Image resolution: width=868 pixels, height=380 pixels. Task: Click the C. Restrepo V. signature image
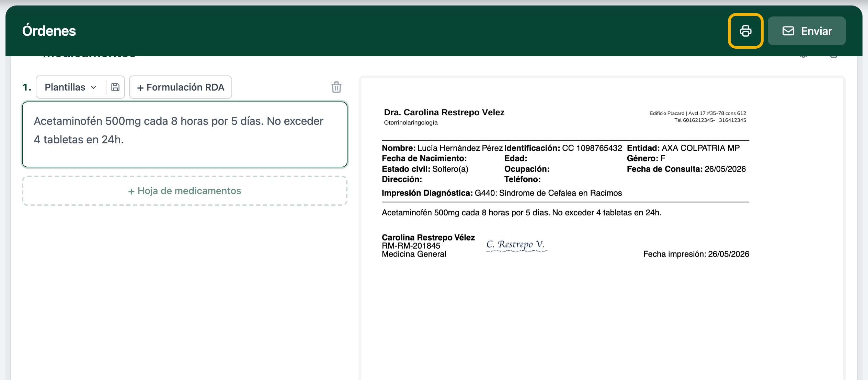tap(517, 245)
